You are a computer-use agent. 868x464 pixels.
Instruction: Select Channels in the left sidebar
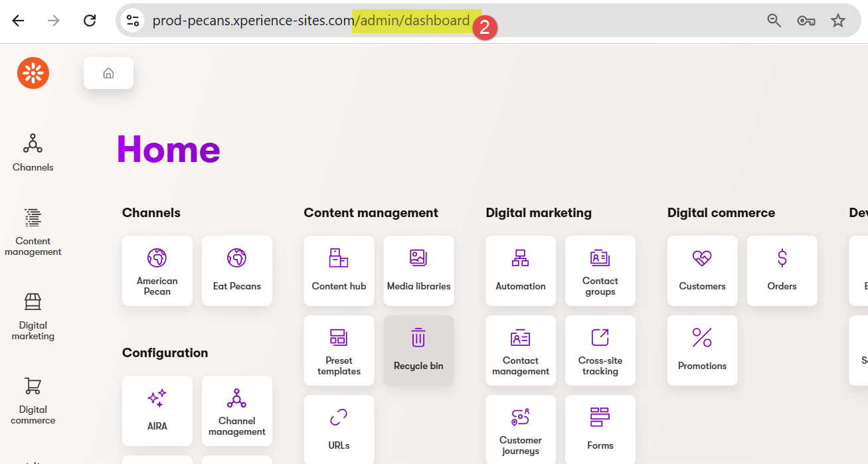tap(33, 153)
